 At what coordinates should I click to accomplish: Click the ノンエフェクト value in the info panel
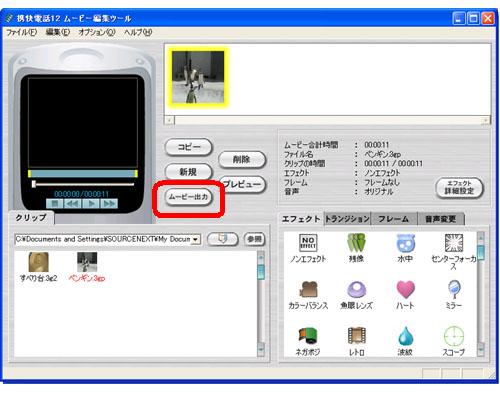tap(382, 173)
